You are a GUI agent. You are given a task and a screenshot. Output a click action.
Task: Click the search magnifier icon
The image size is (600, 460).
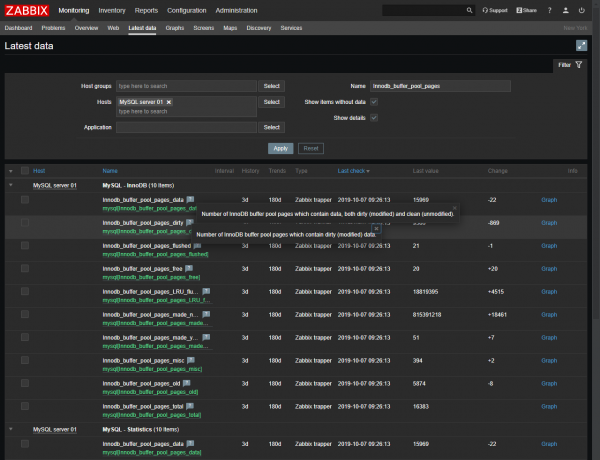click(x=470, y=10)
